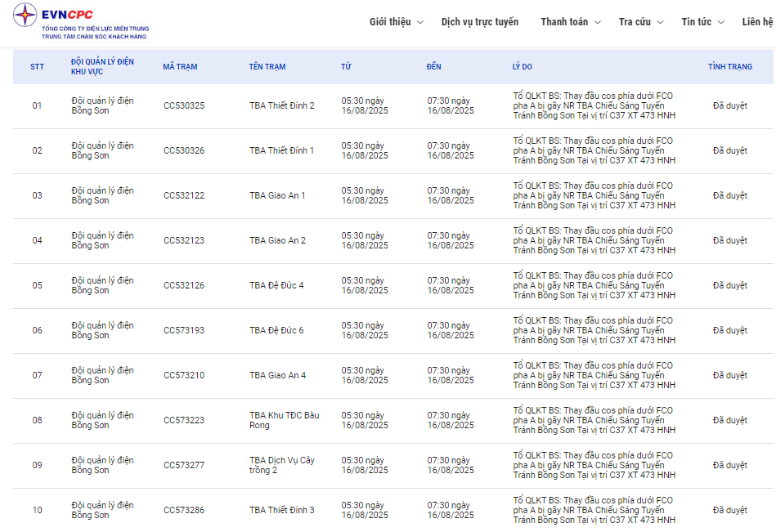Click the Tình trạng column header
Image resolution: width=776 pixels, height=532 pixels.
[730, 67]
